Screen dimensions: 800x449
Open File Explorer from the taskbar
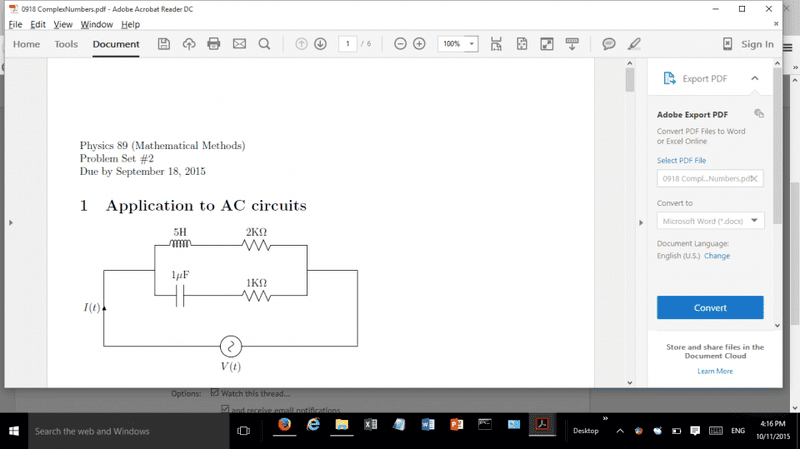342,425
